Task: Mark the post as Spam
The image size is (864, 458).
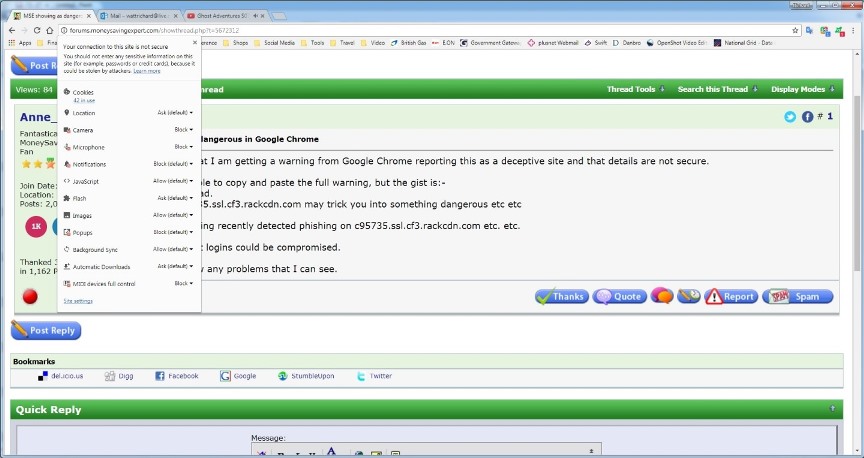Action: 797,297
